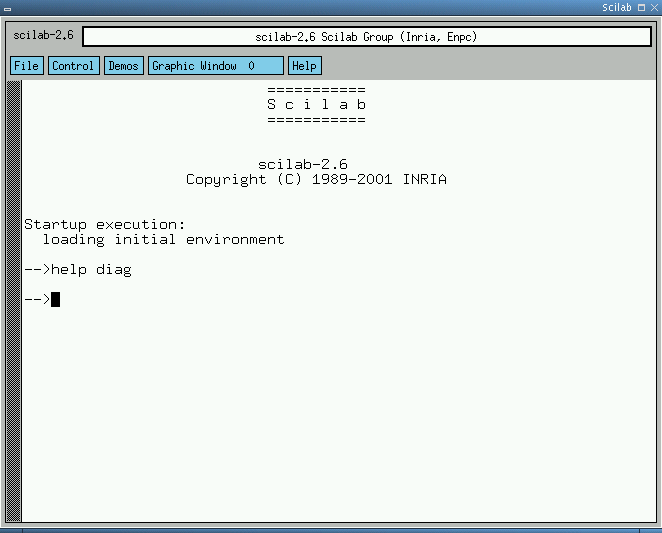
Task: Open the Control menu
Action: tap(74, 66)
